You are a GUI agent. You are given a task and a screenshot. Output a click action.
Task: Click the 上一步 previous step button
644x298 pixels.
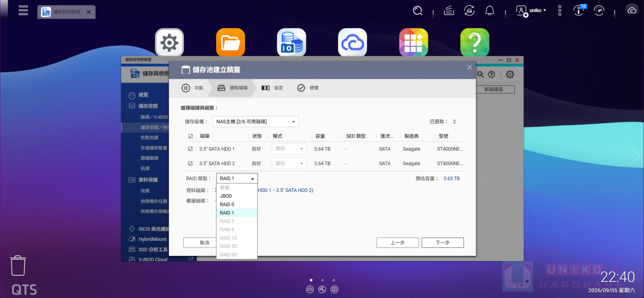(x=397, y=243)
